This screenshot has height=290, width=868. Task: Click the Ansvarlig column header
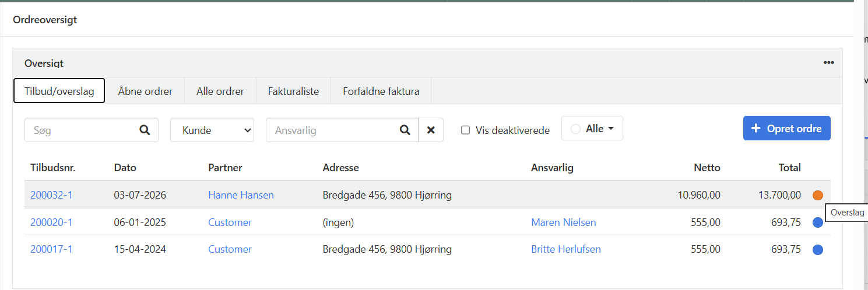pyautogui.click(x=553, y=168)
